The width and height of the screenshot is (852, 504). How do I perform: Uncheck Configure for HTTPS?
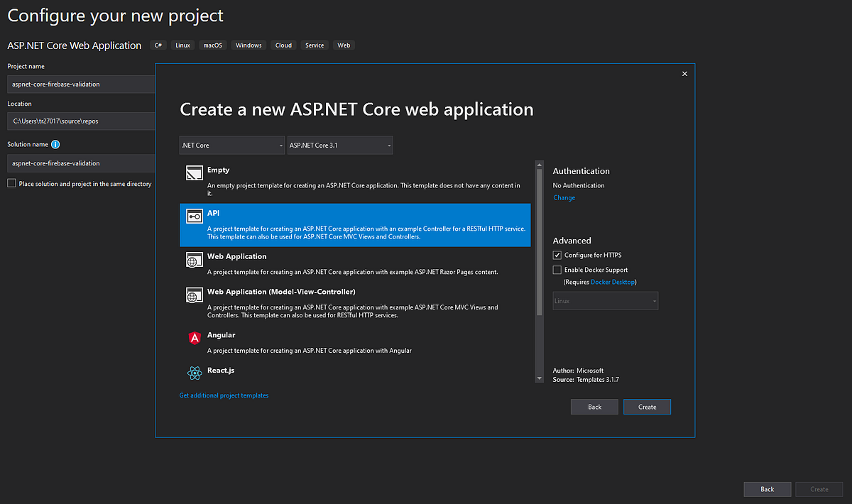(x=557, y=255)
